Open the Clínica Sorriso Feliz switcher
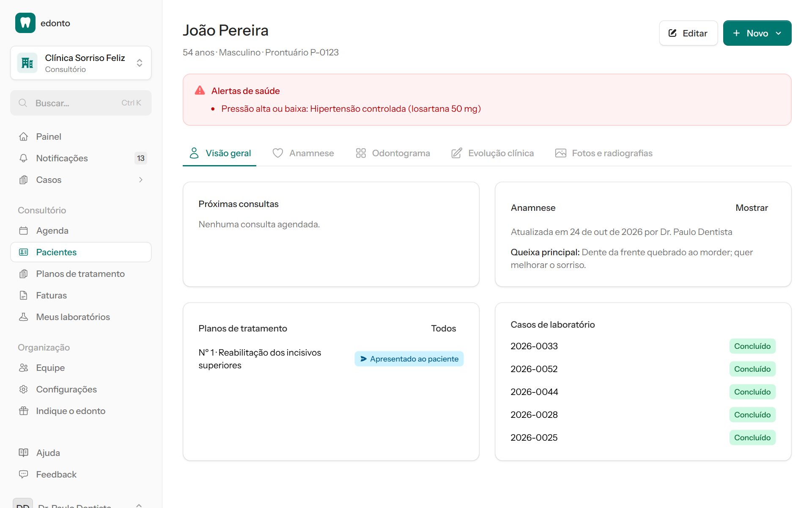812x508 pixels. tap(81, 63)
